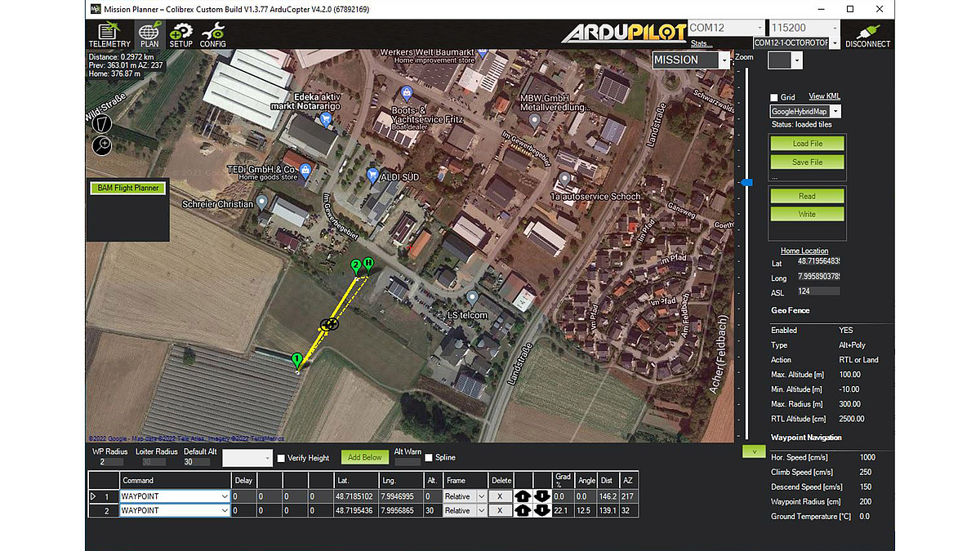Open the Frame dropdown for waypoint row 1
The height and width of the screenshot is (551, 980).
[x=465, y=496]
